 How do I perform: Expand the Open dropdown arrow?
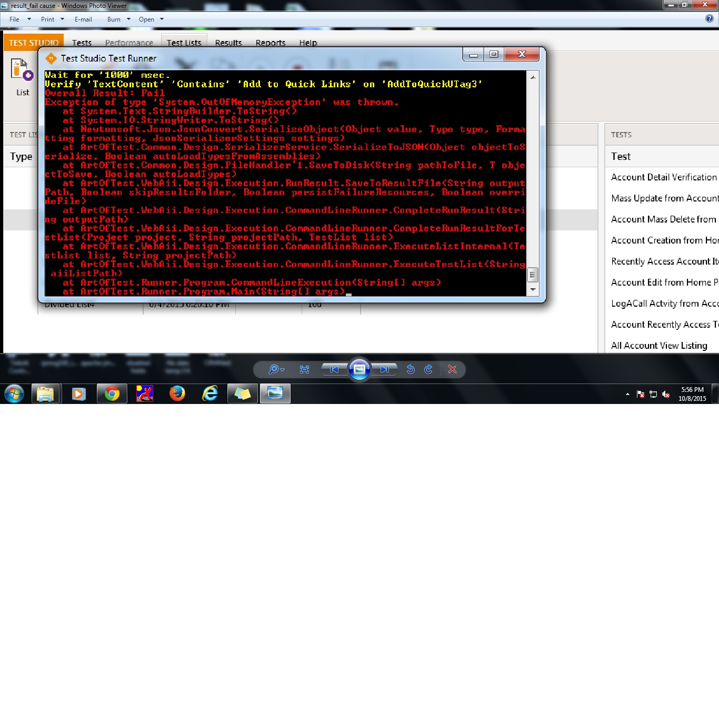pyautogui.click(x=162, y=19)
